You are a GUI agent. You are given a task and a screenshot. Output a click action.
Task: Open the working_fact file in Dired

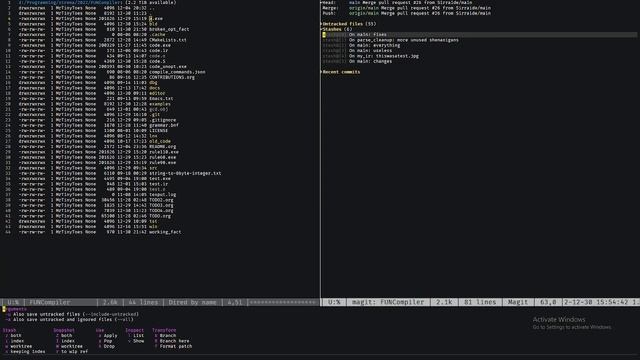[x=165, y=232]
